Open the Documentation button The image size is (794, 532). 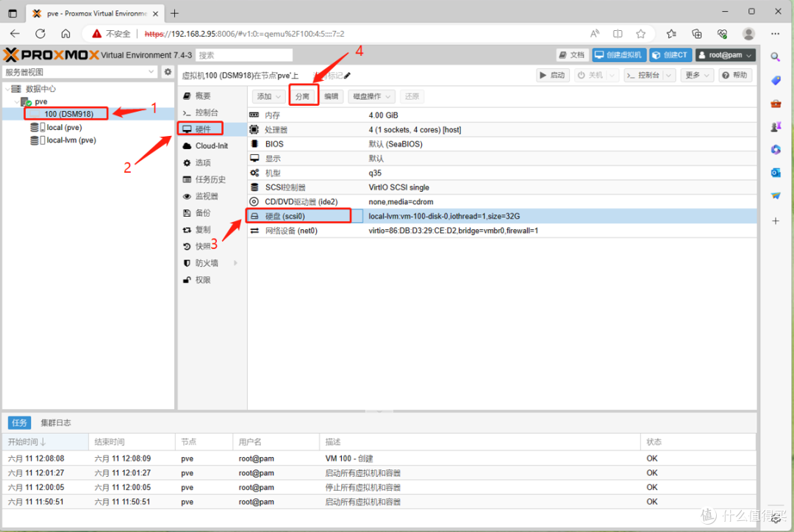pos(572,54)
